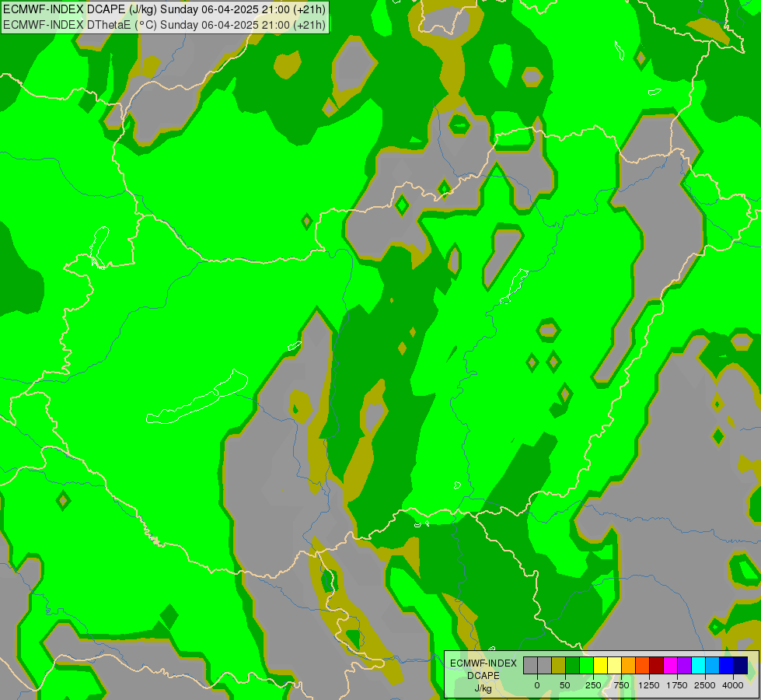Viewport: 761px width, 700px height.
Task: Click the 4000 value on legend scale
Action: [733, 685]
